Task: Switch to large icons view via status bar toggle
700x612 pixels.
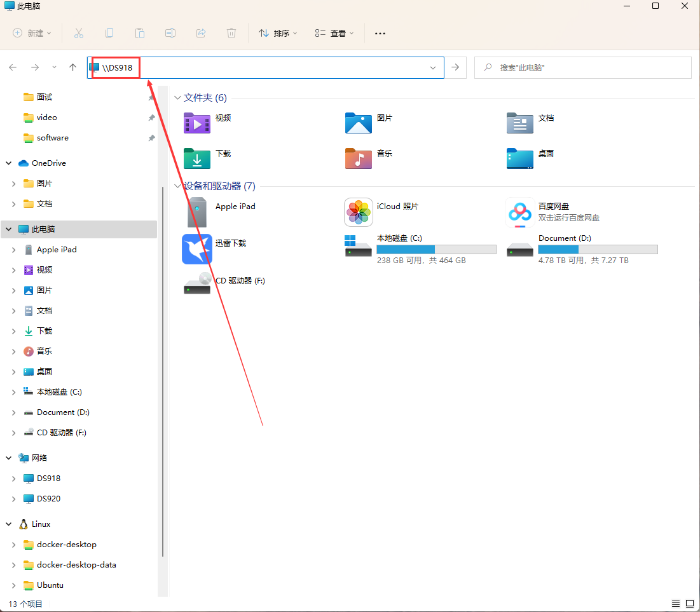Action: (690, 603)
